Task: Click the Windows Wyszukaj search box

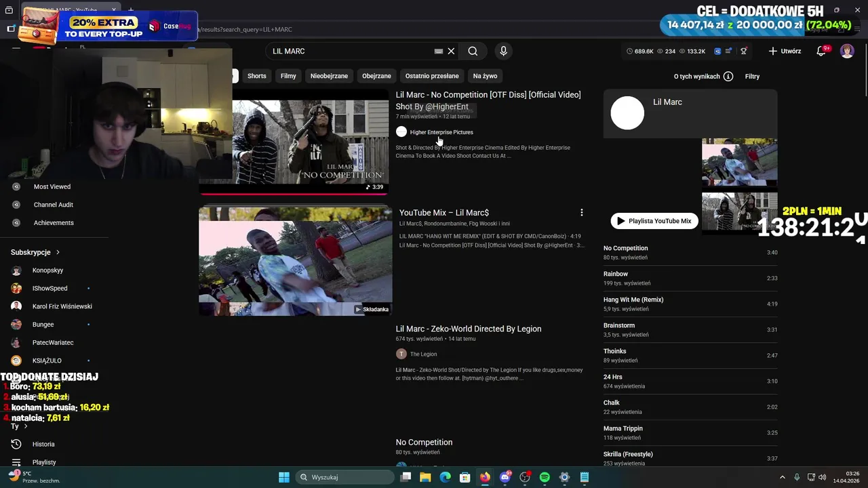Action: pyautogui.click(x=346, y=477)
